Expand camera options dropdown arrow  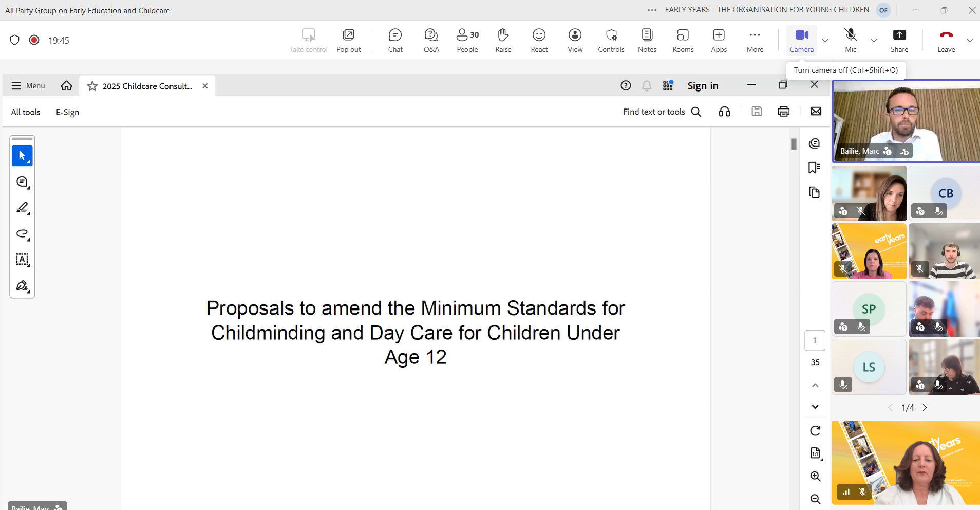pos(825,41)
